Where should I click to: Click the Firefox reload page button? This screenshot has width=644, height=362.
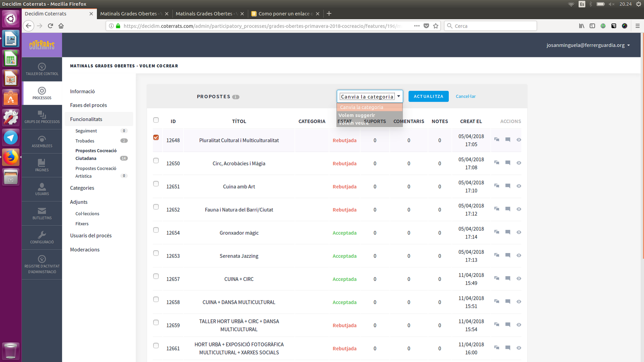click(x=50, y=26)
